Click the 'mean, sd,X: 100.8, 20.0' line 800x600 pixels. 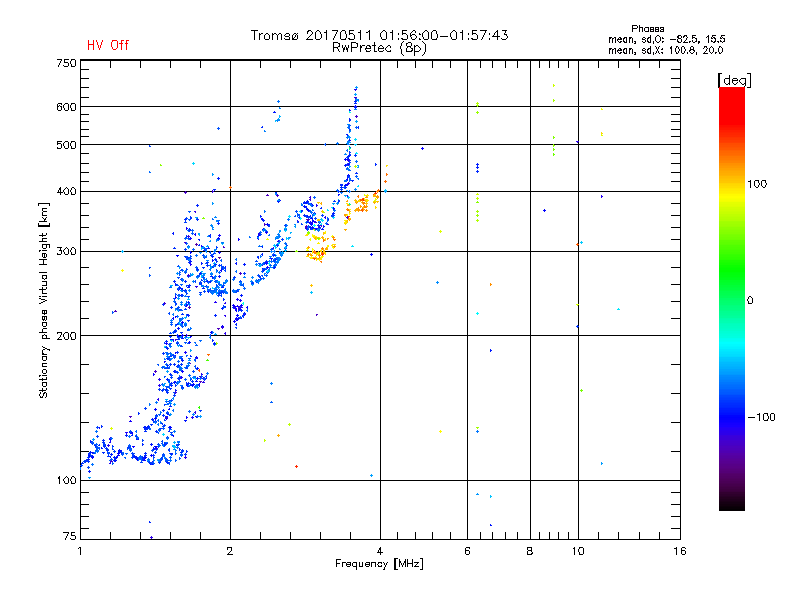click(x=665, y=51)
